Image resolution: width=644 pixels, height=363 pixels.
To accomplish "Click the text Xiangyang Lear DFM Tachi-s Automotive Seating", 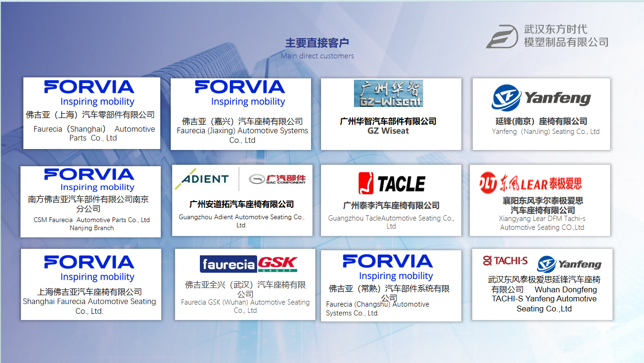I will [x=542, y=223].
